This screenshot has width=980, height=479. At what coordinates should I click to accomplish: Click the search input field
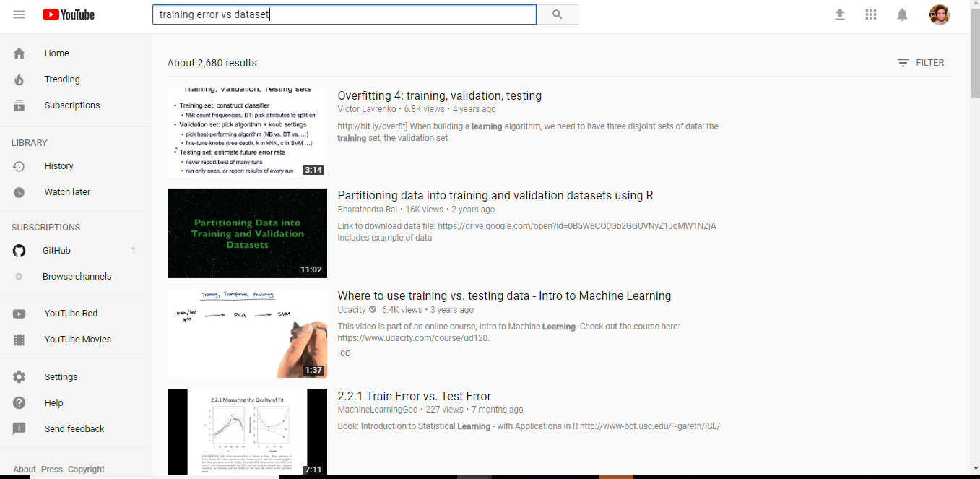(344, 14)
